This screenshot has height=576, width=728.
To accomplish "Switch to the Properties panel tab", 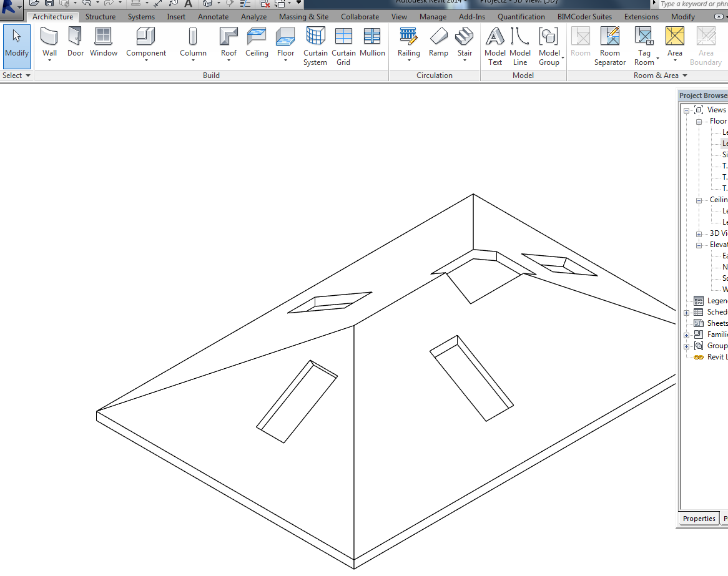I will (699, 519).
